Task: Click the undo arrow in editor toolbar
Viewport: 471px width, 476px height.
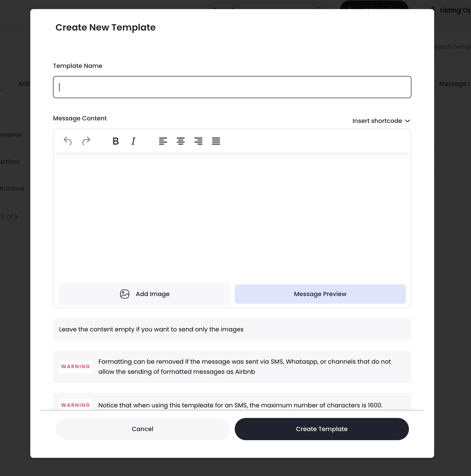Action: tap(68, 141)
